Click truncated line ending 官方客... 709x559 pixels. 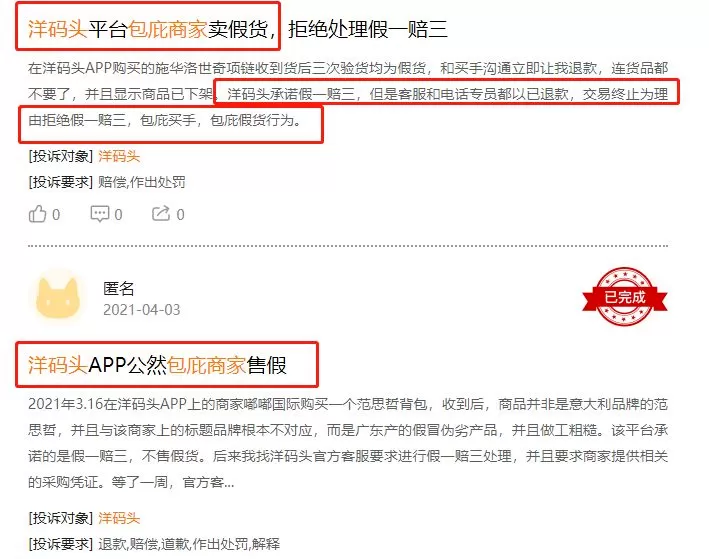coord(131,482)
